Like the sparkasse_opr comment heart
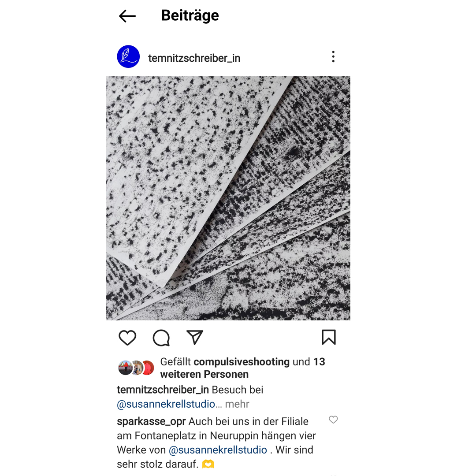The width and height of the screenshot is (476, 476). pos(333,420)
